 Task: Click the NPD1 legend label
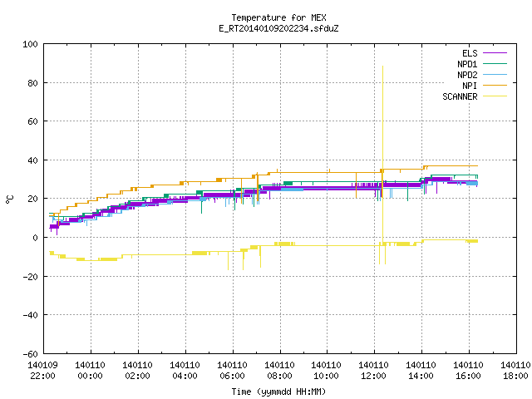point(467,64)
